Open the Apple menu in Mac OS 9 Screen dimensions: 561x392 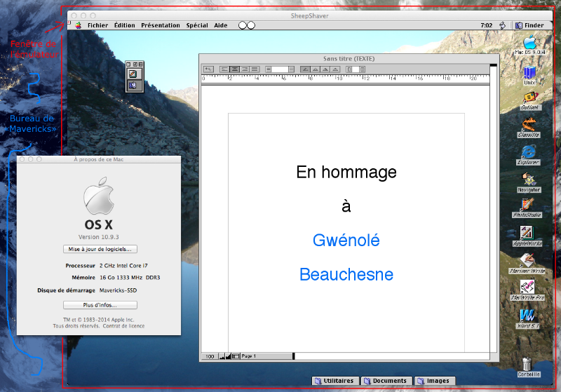pyautogui.click(x=78, y=25)
